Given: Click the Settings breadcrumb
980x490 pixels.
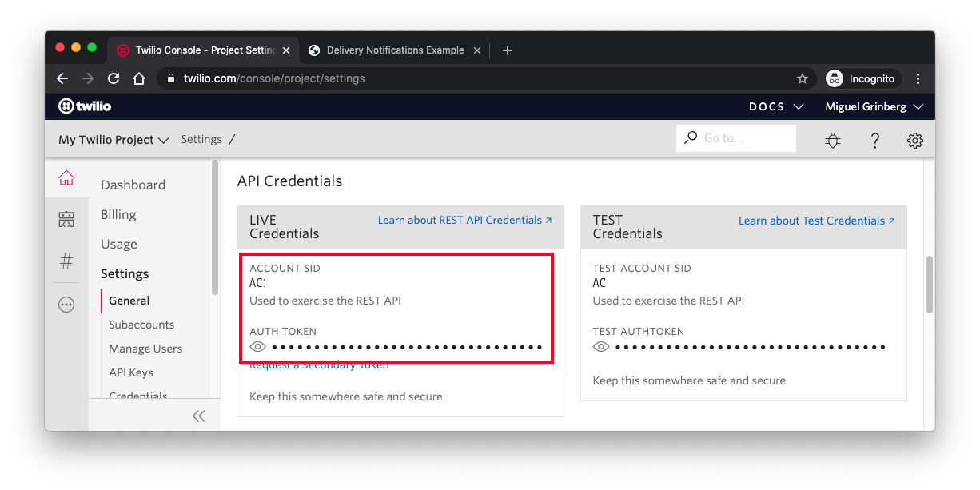Looking at the screenshot, I should tap(201, 139).
